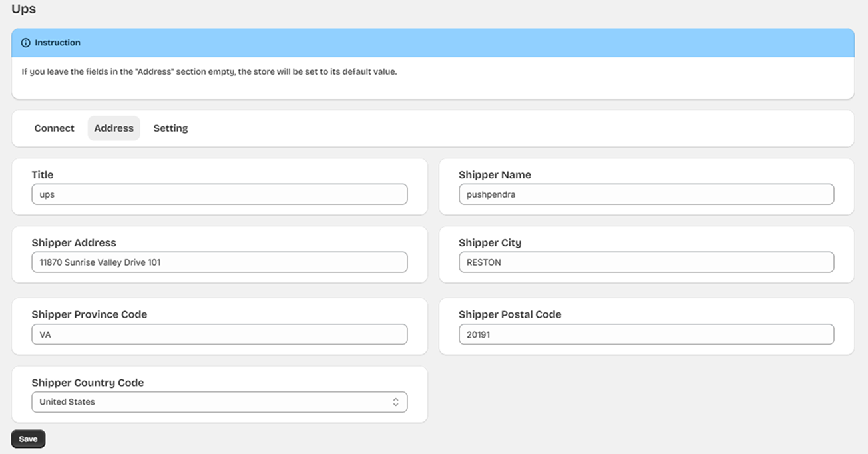Click the instruction text about empty Address fields
This screenshot has width=868, height=454.
click(x=209, y=71)
